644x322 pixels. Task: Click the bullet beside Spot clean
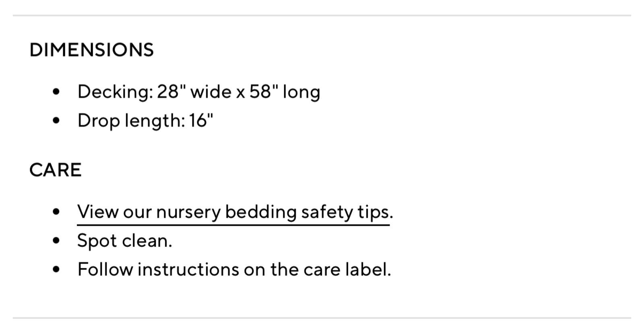(x=56, y=241)
